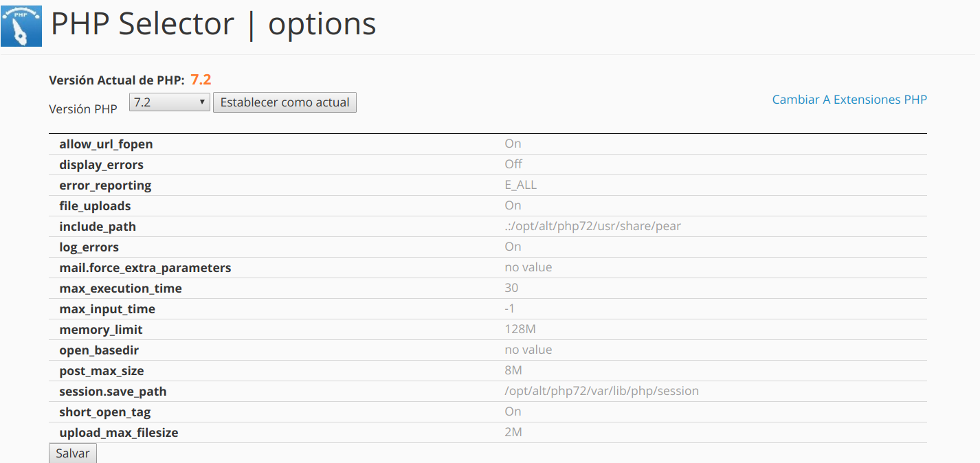Screen dimensions: 980x463
Task: Click the PHP Selector logo icon
Action: (21, 25)
